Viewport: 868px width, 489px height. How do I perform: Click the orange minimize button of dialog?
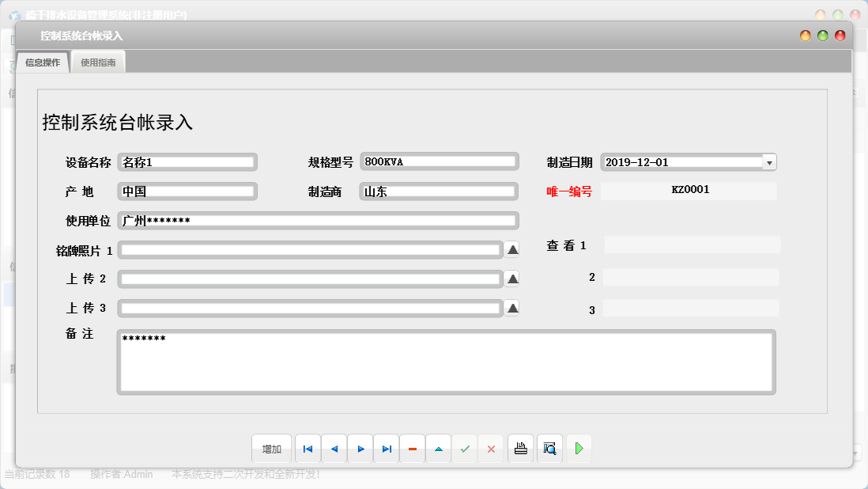806,36
